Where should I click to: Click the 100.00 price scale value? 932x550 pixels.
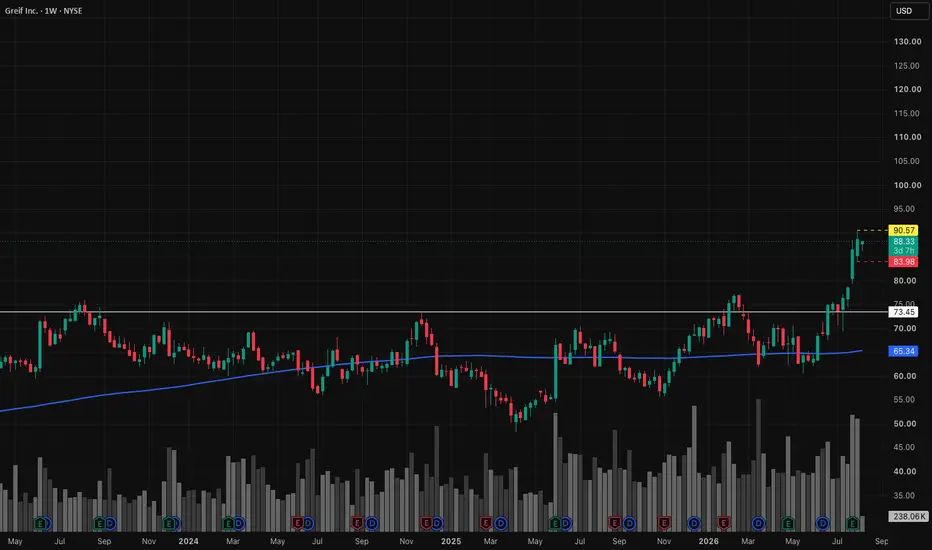click(907, 185)
